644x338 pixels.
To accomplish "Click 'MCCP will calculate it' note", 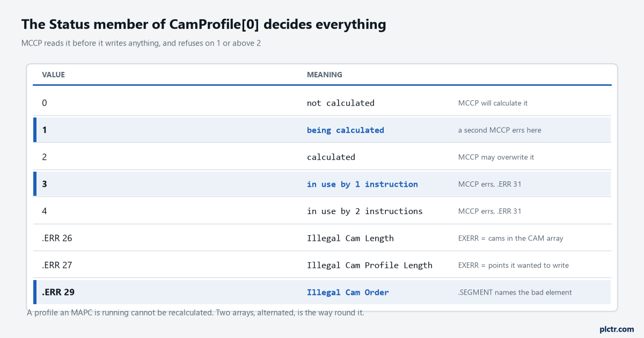I will [x=493, y=103].
